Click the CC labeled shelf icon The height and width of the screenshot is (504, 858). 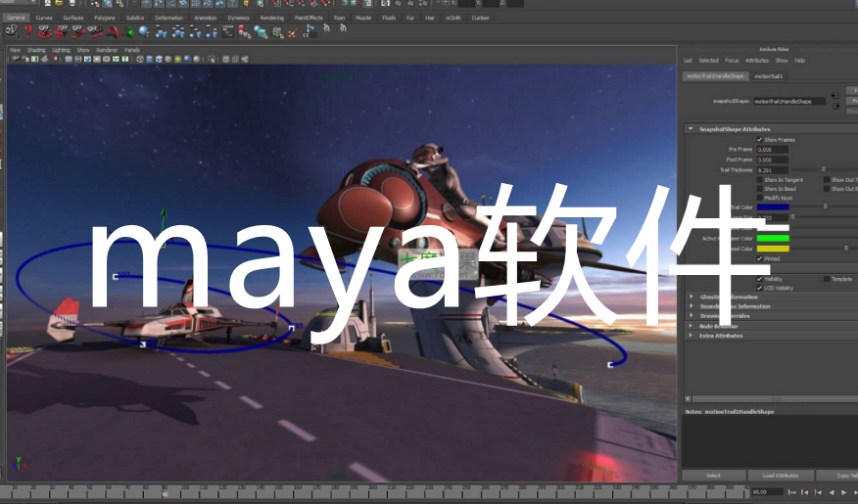coord(309,32)
